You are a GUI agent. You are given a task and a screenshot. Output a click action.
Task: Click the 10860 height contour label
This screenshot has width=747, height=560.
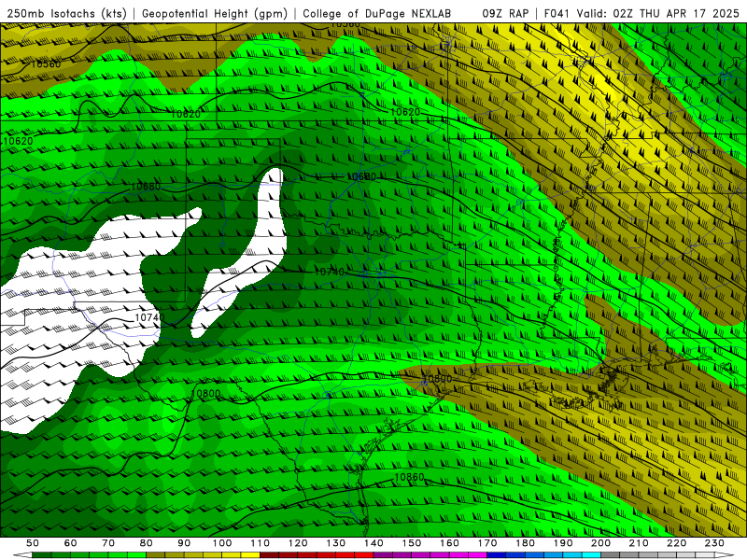(x=409, y=477)
